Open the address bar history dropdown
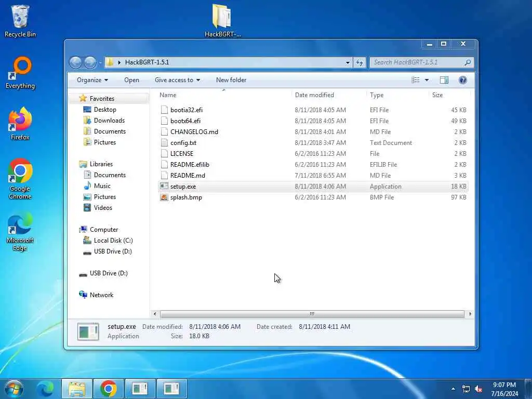The width and height of the screenshot is (532, 399). coord(348,62)
